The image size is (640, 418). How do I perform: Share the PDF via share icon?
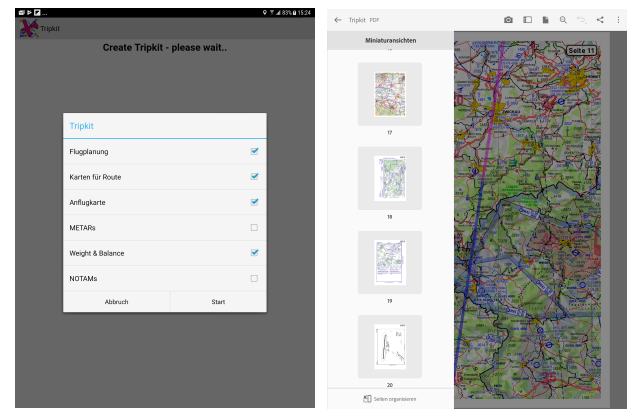[x=600, y=19]
